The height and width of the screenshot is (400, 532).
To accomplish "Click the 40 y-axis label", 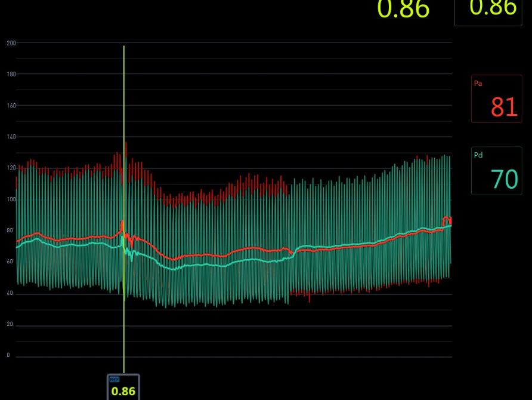I will coord(10,293).
